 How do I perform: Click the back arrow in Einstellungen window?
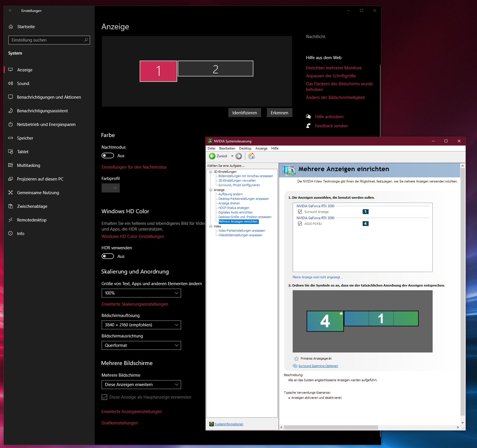11,11
